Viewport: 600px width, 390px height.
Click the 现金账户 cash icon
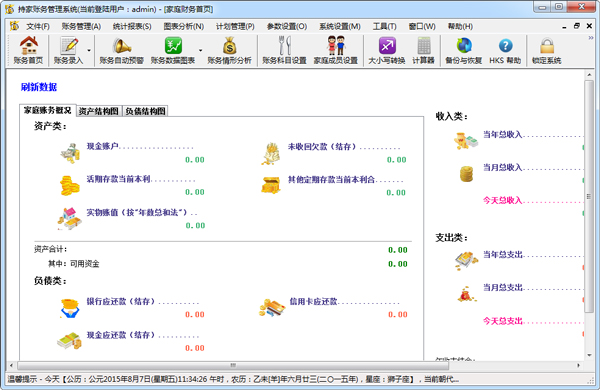coord(70,153)
